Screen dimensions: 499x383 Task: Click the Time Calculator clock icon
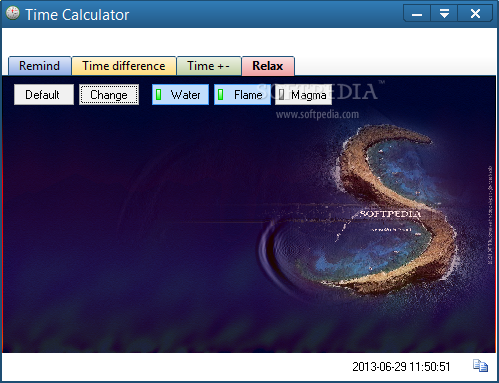coord(13,14)
